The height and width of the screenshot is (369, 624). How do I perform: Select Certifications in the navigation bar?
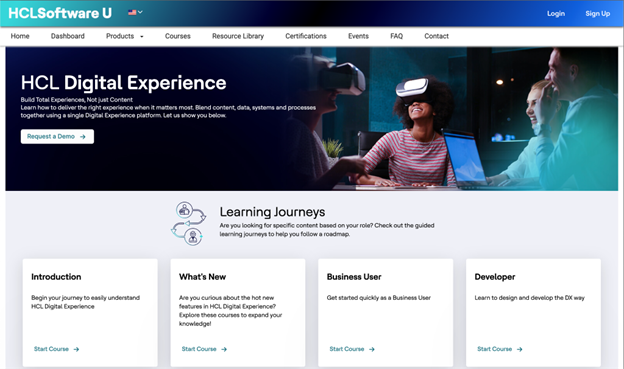[x=306, y=36]
